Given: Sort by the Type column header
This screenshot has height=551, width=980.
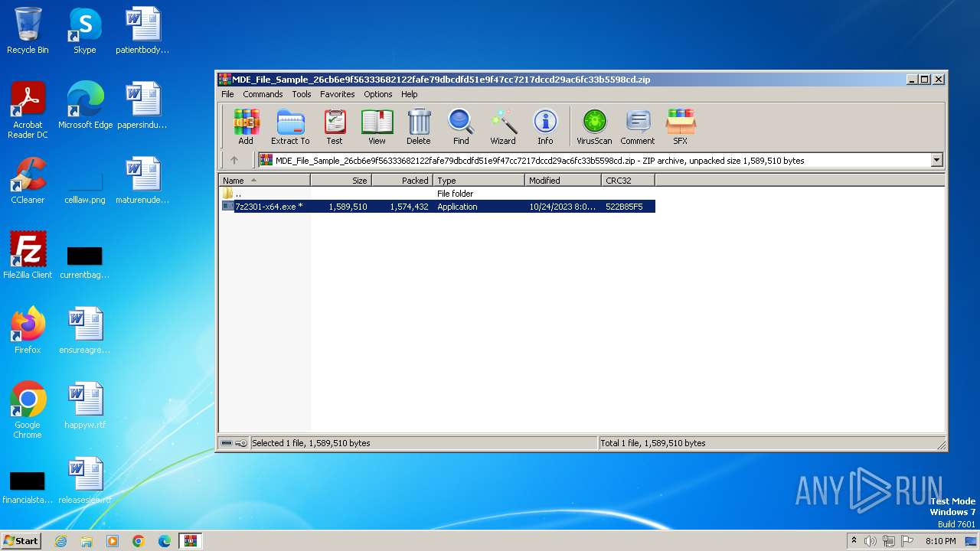Looking at the screenshot, I should pyautogui.click(x=479, y=181).
